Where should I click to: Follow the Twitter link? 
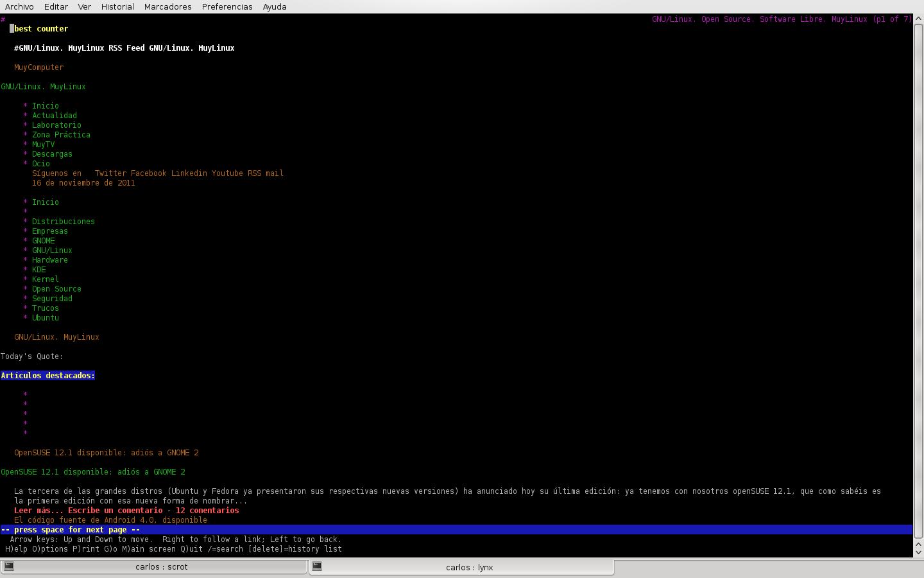[110, 173]
